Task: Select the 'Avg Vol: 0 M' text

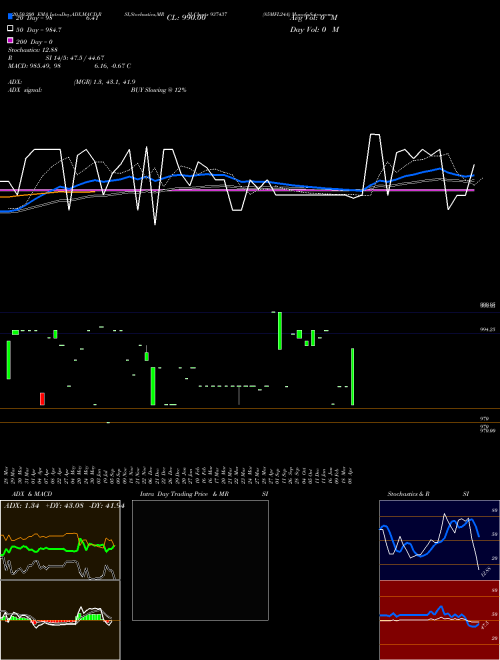Action: click(x=314, y=18)
